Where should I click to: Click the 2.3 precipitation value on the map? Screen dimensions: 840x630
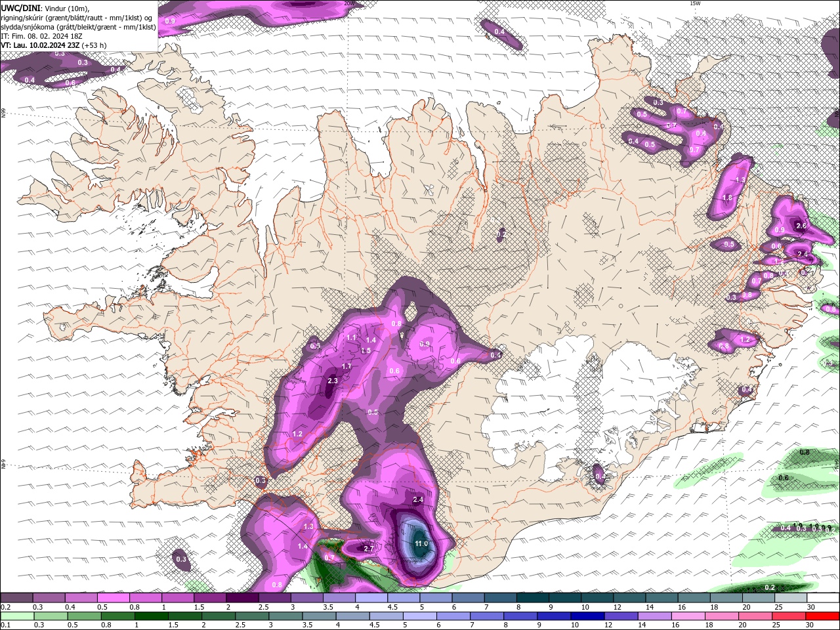pos(332,381)
